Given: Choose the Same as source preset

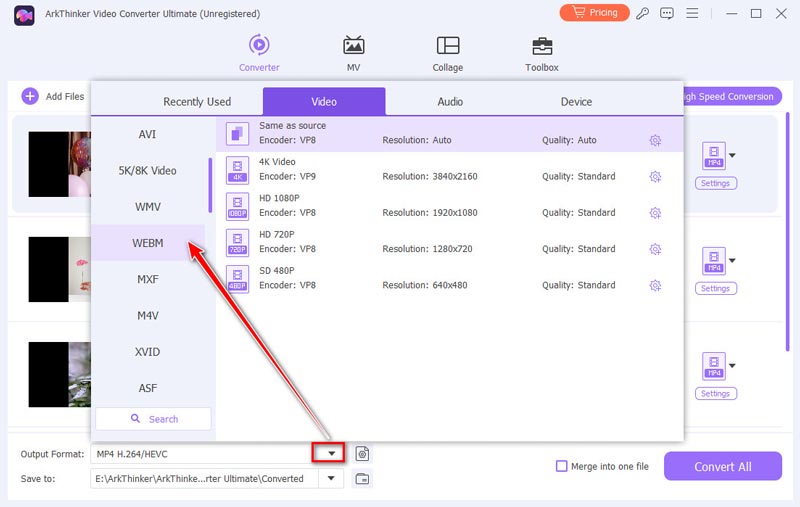Looking at the screenshot, I should click(x=449, y=134).
